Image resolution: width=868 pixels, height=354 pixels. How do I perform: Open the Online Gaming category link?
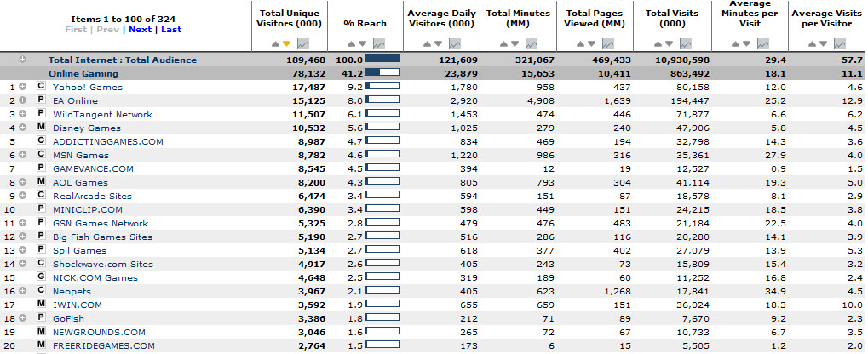pyautogui.click(x=83, y=73)
